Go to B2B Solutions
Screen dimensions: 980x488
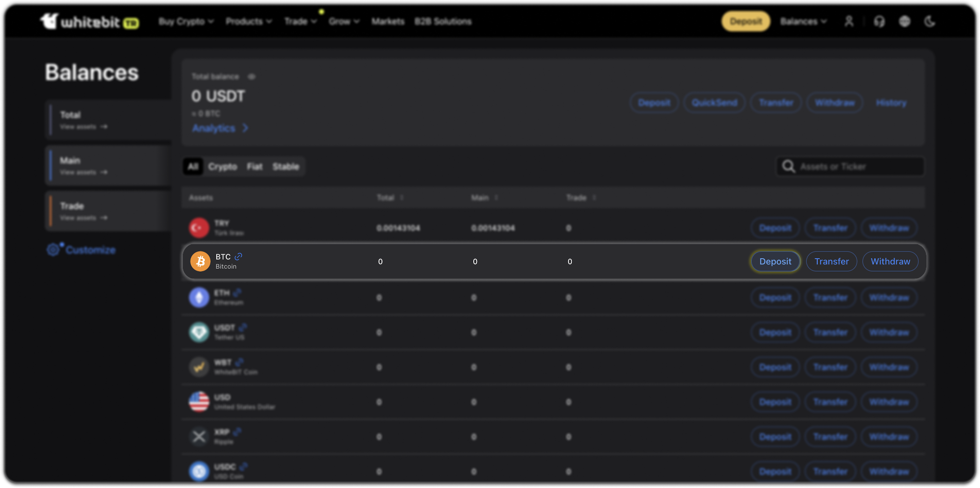click(443, 22)
